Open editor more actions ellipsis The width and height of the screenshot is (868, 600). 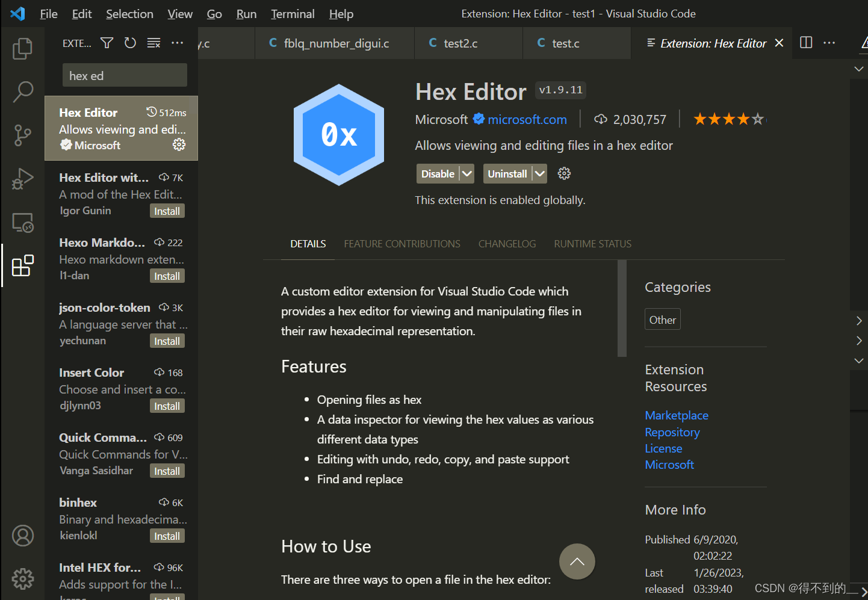(x=829, y=43)
